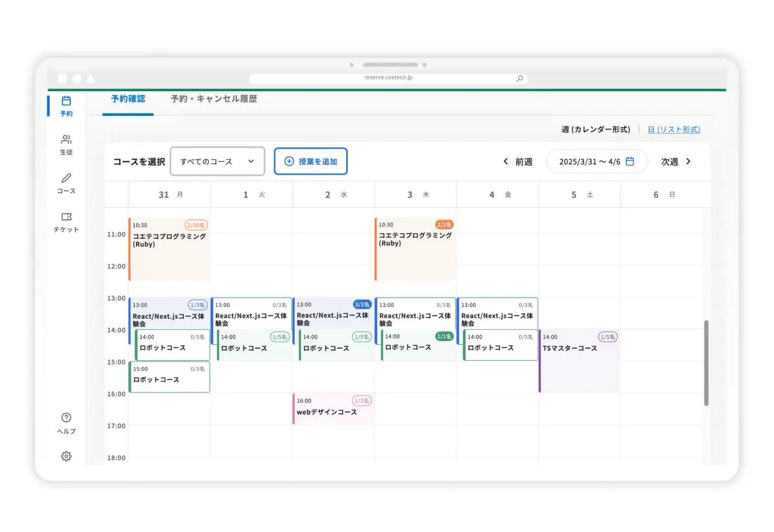This screenshot has height=532, width=774.
Task: Open settings via the gear icon
Action: click(66, 456)
